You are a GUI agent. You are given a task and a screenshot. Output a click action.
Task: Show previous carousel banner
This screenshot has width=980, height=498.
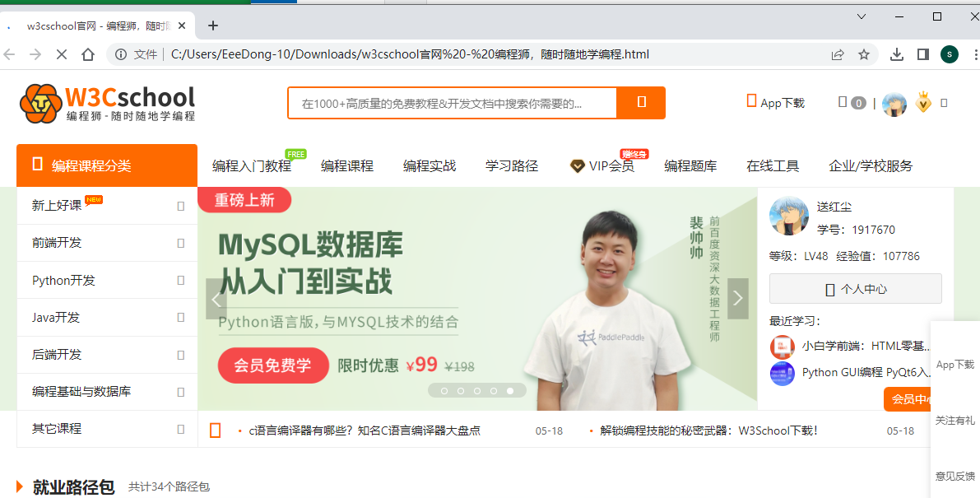tap(216, 299)
